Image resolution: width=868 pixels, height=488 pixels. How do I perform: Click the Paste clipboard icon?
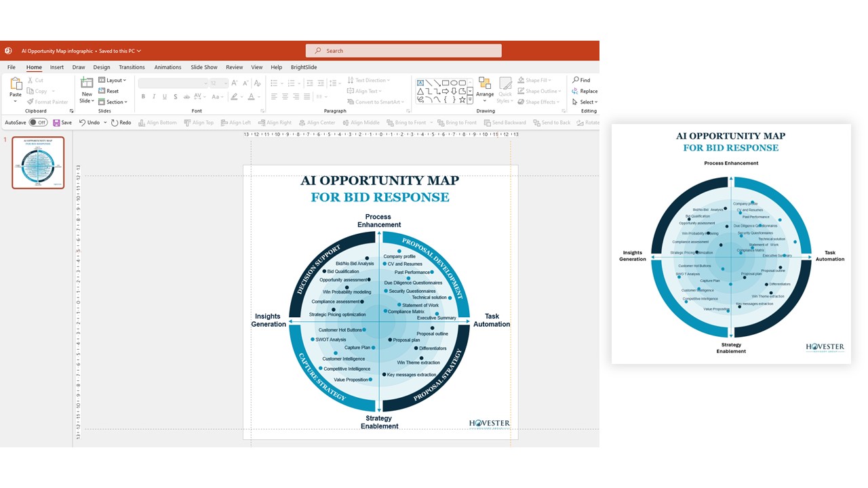click(x=16, y=84)
